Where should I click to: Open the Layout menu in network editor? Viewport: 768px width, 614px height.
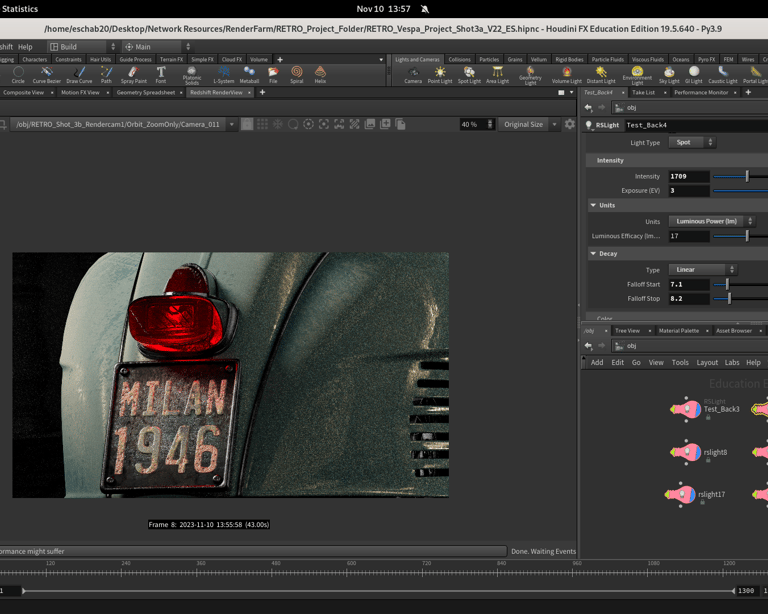pos(707,363)
